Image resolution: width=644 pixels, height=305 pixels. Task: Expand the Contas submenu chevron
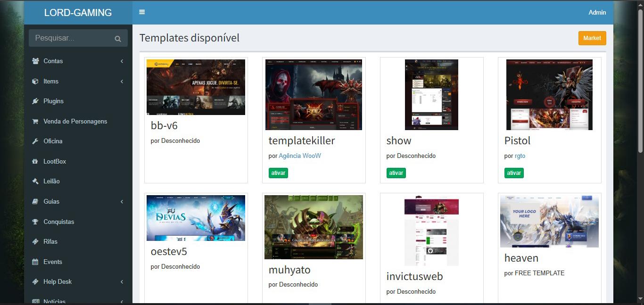pyautogui.click(x=122, y=61)
